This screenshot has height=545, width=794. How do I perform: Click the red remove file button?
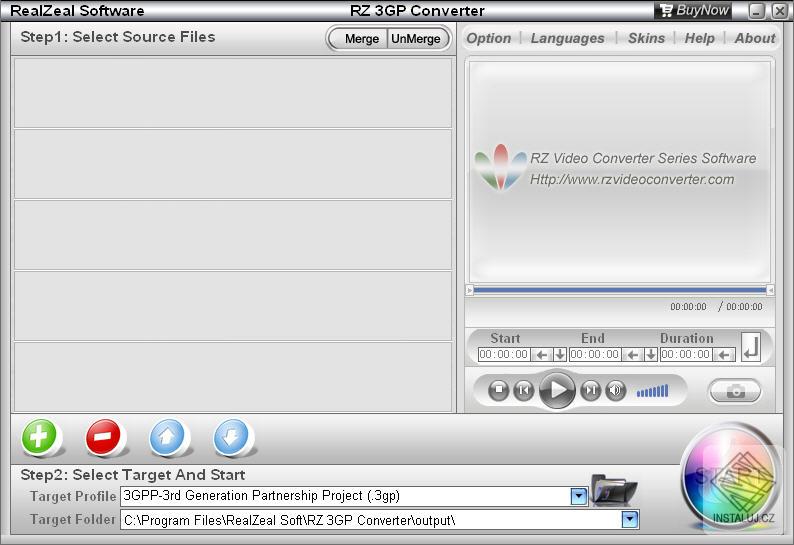[x=103, y=437]
